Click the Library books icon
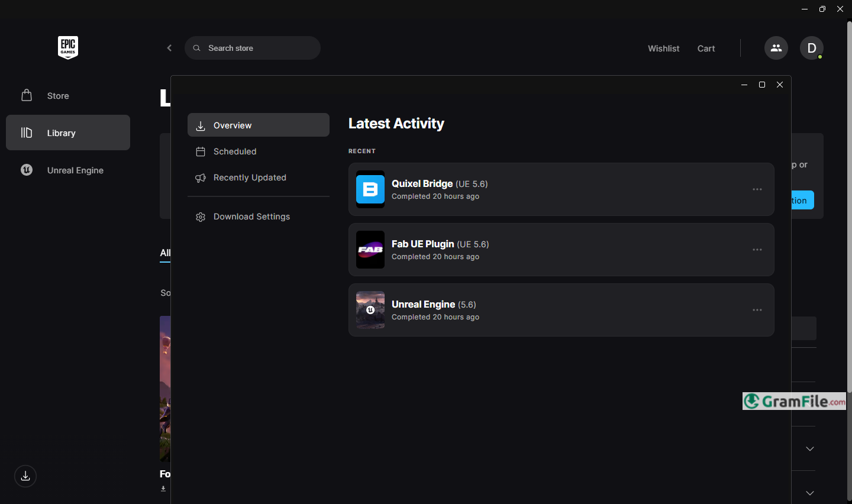 click(x=27, y=133)
